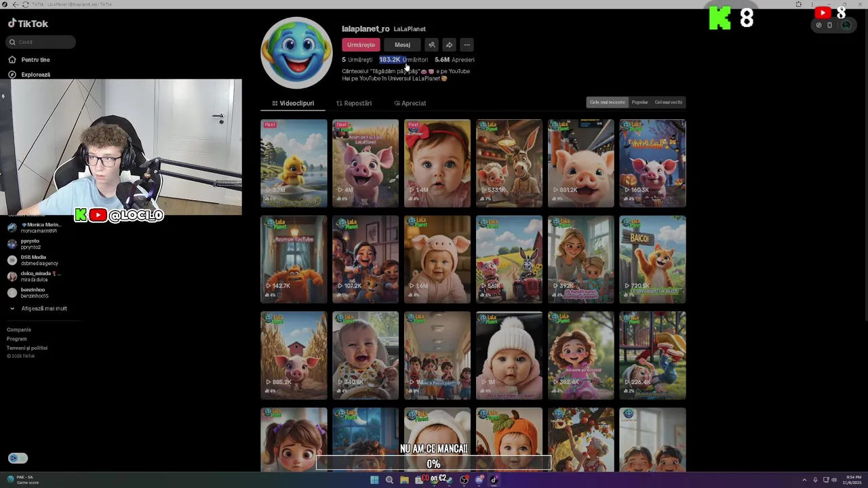Viewport: 868px width, 488px height.
Task: Click the share arrow icon on profile
Action: pyautogui.click(x=449, y=45)
